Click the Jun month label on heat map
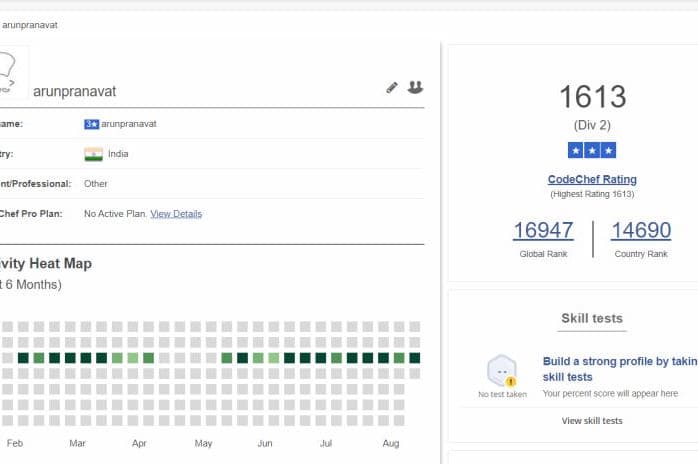 (265, 444)
